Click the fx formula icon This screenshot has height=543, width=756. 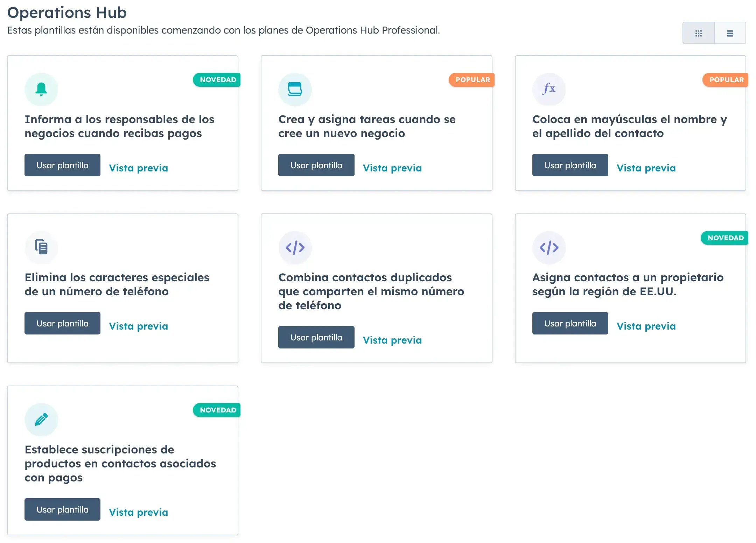[x=549, y=89]
